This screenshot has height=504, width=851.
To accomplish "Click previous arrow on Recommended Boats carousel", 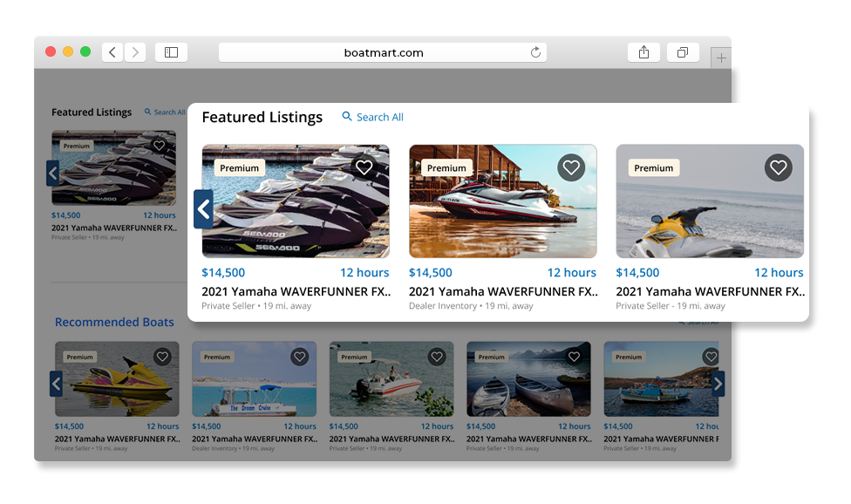I will 56,384.
